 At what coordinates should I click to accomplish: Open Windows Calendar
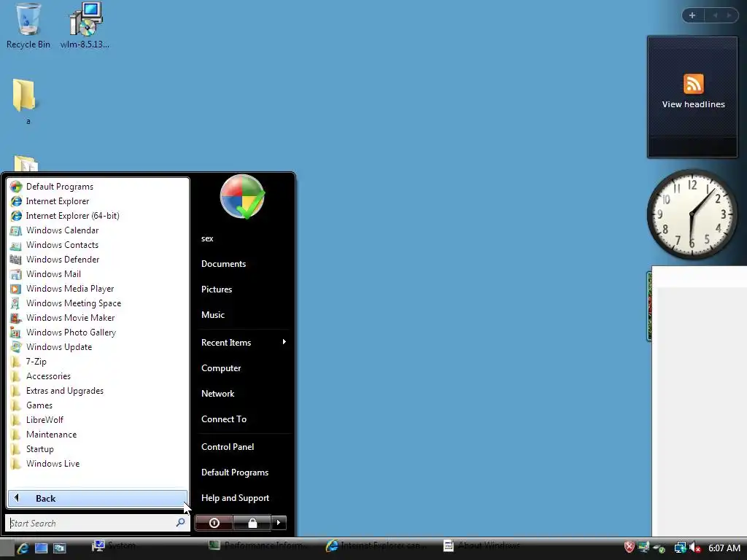pos(98,230)
